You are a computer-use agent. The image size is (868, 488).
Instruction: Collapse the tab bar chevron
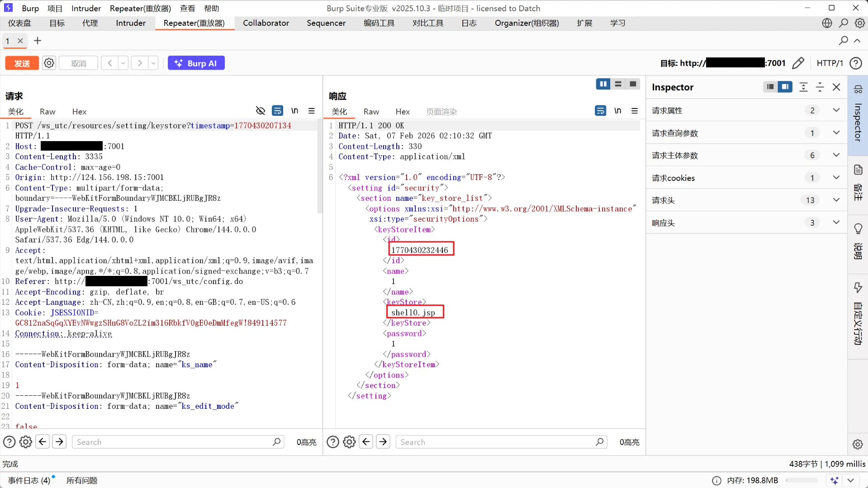pyautogui.click(x=857, y=41)
